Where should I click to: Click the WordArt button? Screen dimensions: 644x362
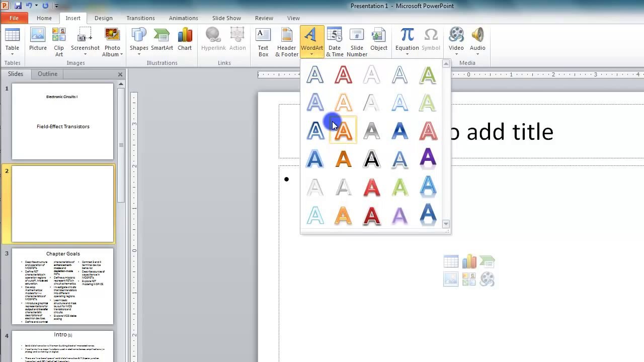[x=312, y=42]
